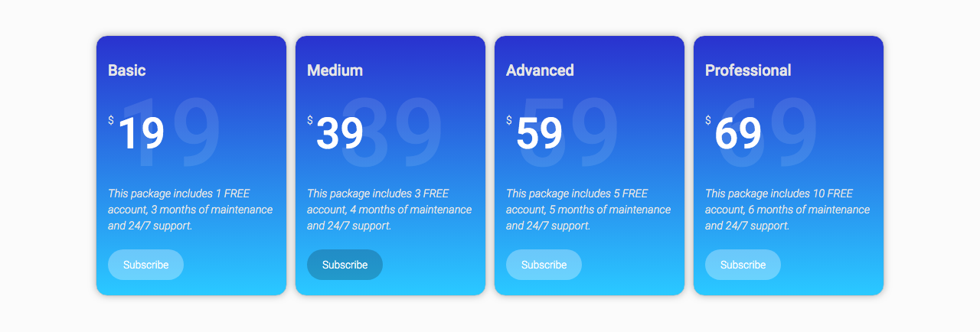The height and width of the screenshot is (332, 980).
Task: Select the Advanced plan title
Action: [x=540, y=70]
